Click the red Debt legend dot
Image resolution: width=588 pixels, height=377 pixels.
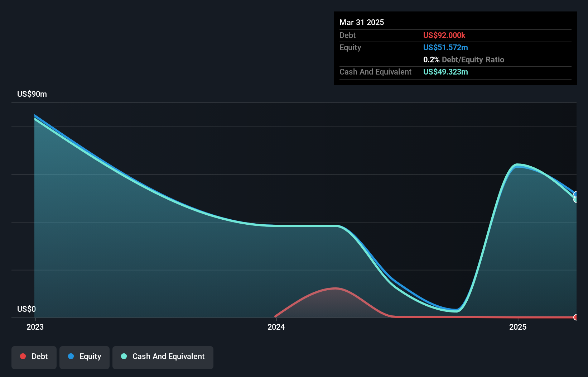tap(23, 356)
